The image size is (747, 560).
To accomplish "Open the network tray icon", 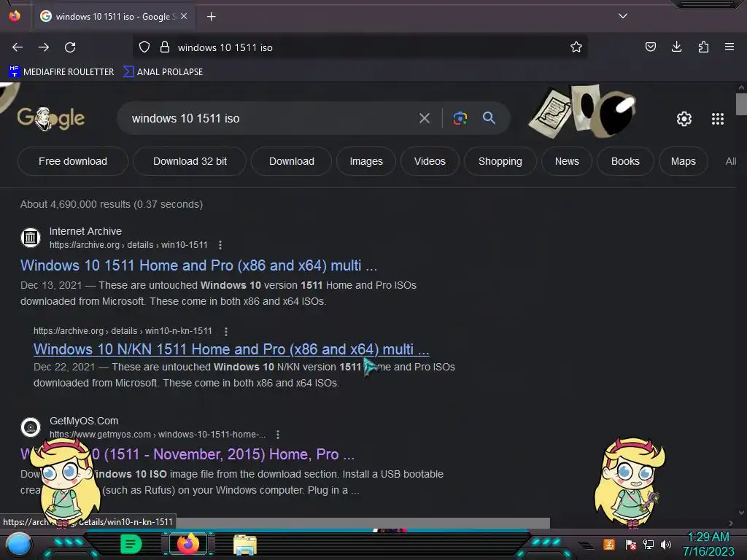I will [x=649, y=544].
